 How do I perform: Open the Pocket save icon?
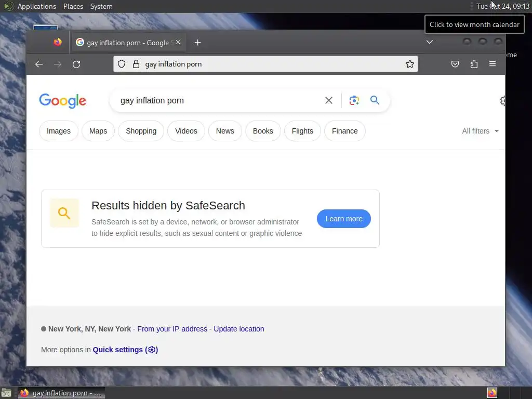click(x=455, y=64)
